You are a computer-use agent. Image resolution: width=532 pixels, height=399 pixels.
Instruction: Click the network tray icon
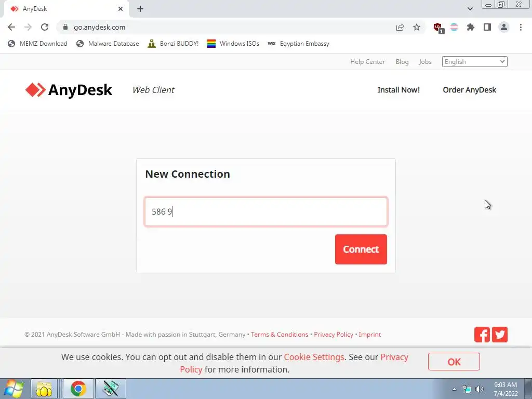(x=467, y=389)
